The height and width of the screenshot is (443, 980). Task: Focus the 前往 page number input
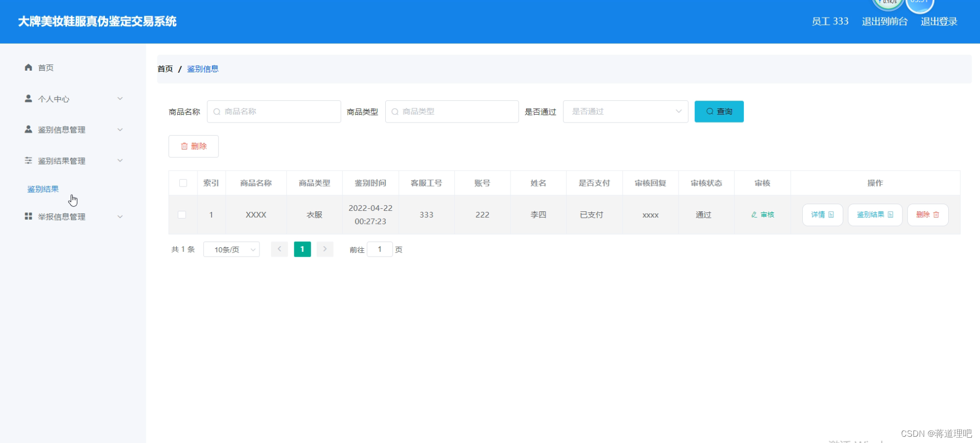coord(380,249)
